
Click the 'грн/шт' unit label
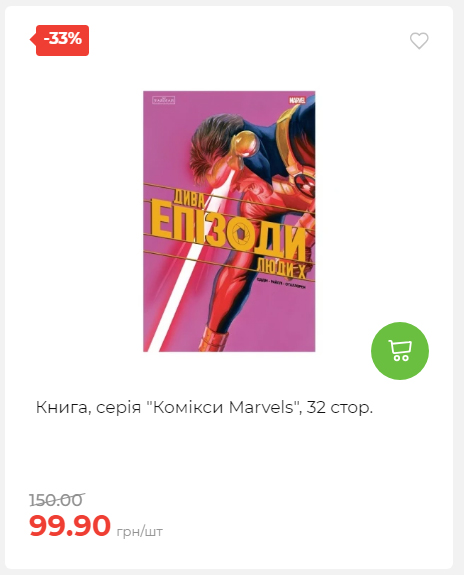coord(139,531)
